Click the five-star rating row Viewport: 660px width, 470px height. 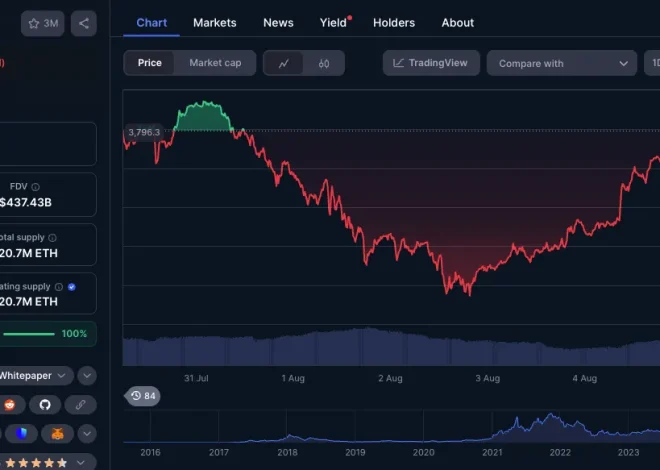(x=36, y=463)
